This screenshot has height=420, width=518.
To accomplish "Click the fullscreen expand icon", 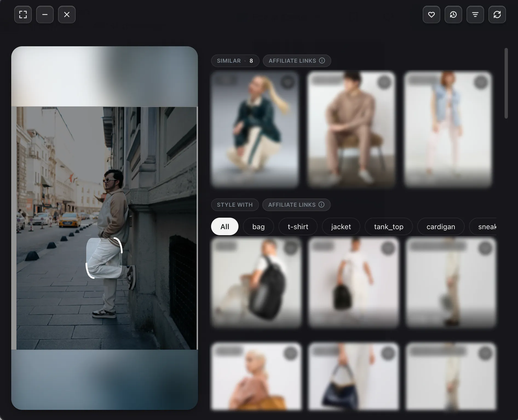I will [23, 15].
